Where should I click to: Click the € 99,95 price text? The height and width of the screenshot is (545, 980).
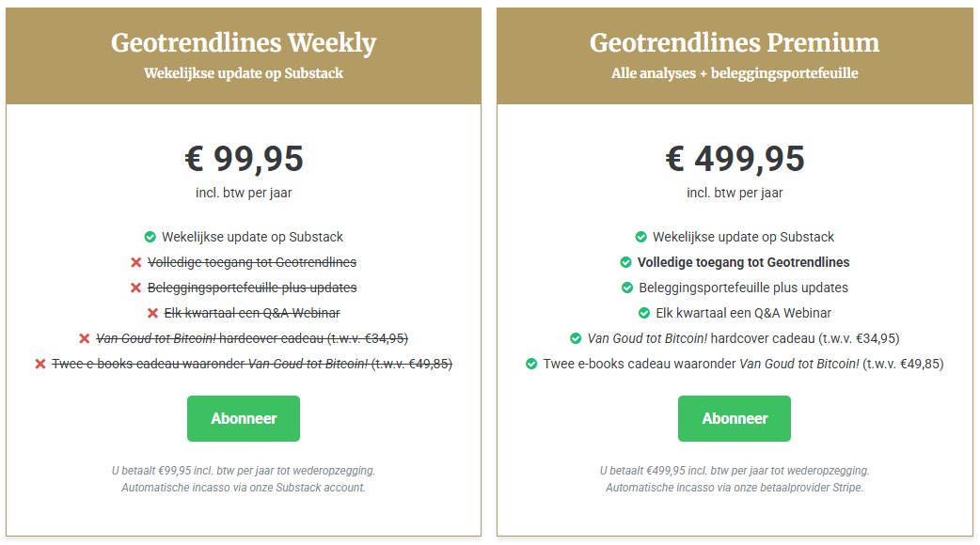pos(244,159)
